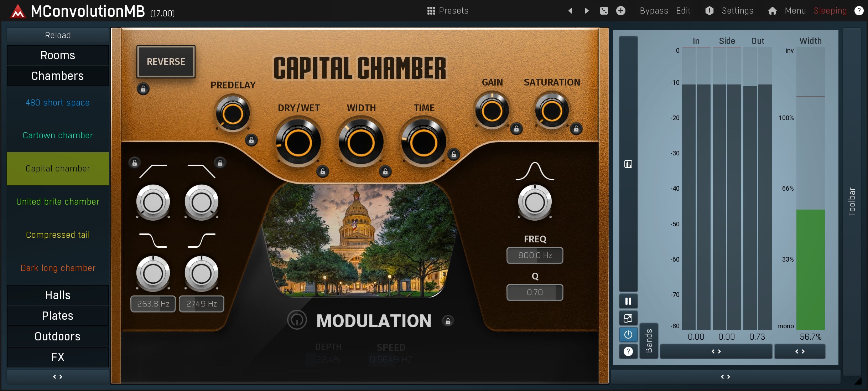Toggle the REVERSE button
The width and height of the screenshot is (868, 391).
pyautogui.click(x=166, y=62)
